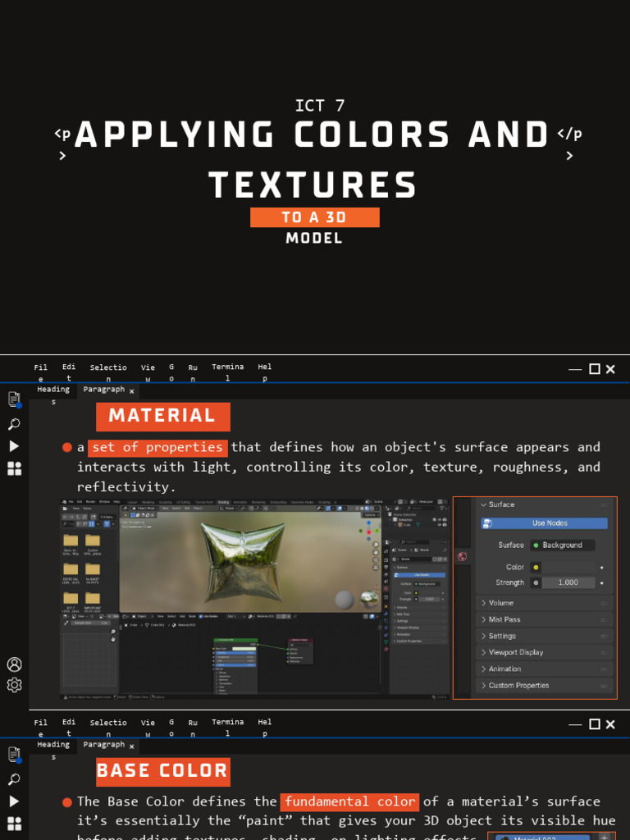
Task: Open the 'Back-to-Scho' folder in Blender file browser
Action: click(71, 543)
